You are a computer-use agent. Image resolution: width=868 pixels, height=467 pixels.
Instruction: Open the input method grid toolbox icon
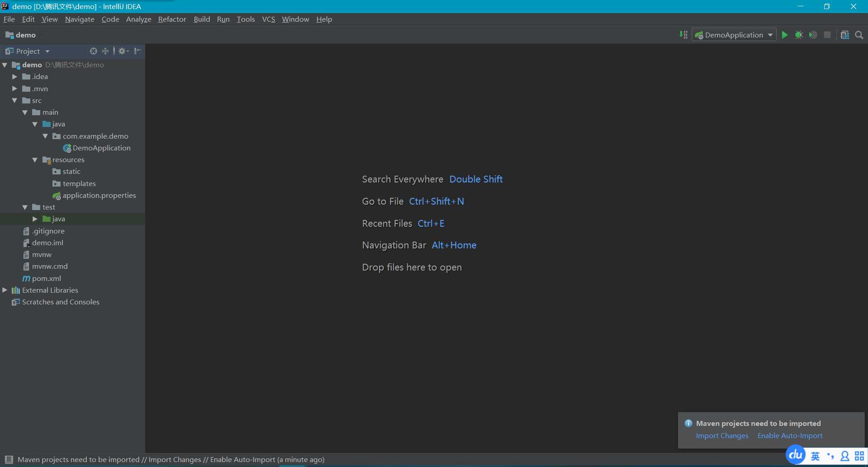point(859,456)
